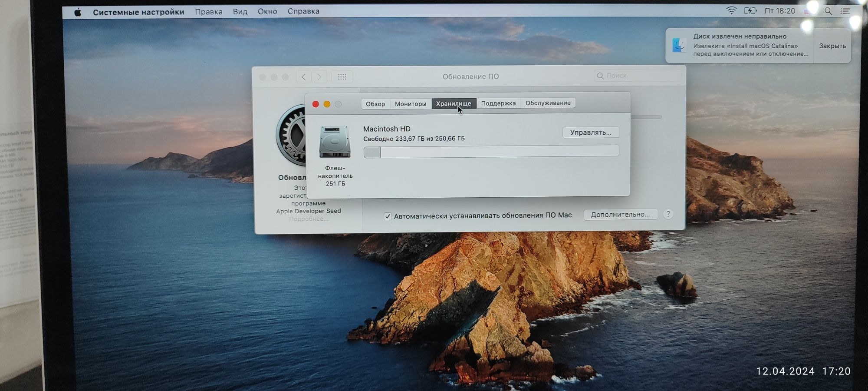Close the disk ejected notification
This screenshot has width=868, height=391.
tap(832, 46)
